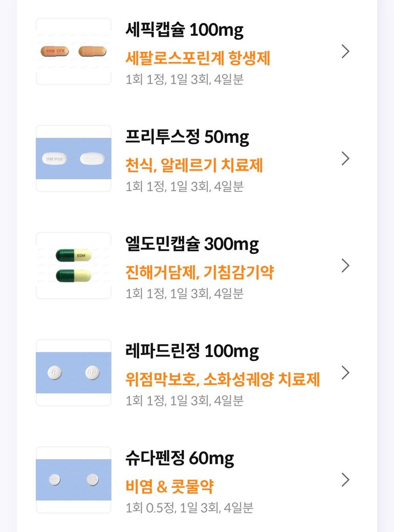Expand details arrow for 프리투스정 50mg
This screenshot has height=532, width=394.
click(x=345, y=159)
